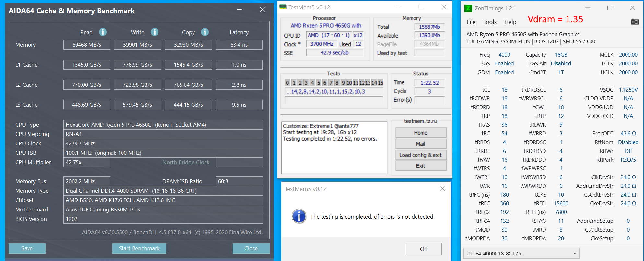
Task: Click test number 7 box in TestMem5
Action: pos(331,83)
